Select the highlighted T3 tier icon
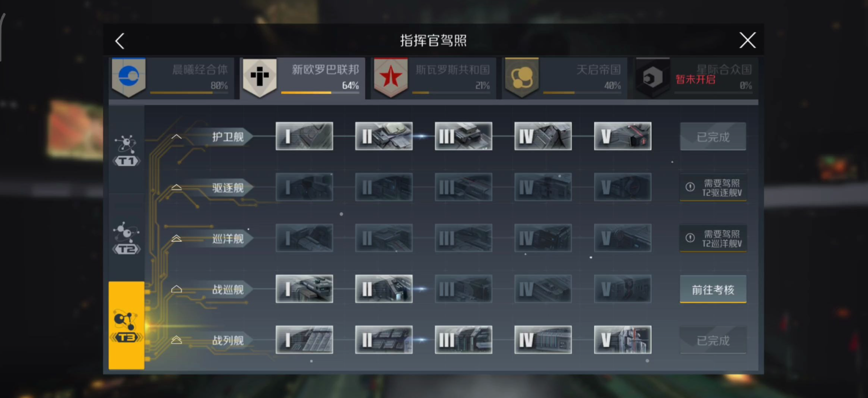Screen dimensions: 868x398 point(127,326)
